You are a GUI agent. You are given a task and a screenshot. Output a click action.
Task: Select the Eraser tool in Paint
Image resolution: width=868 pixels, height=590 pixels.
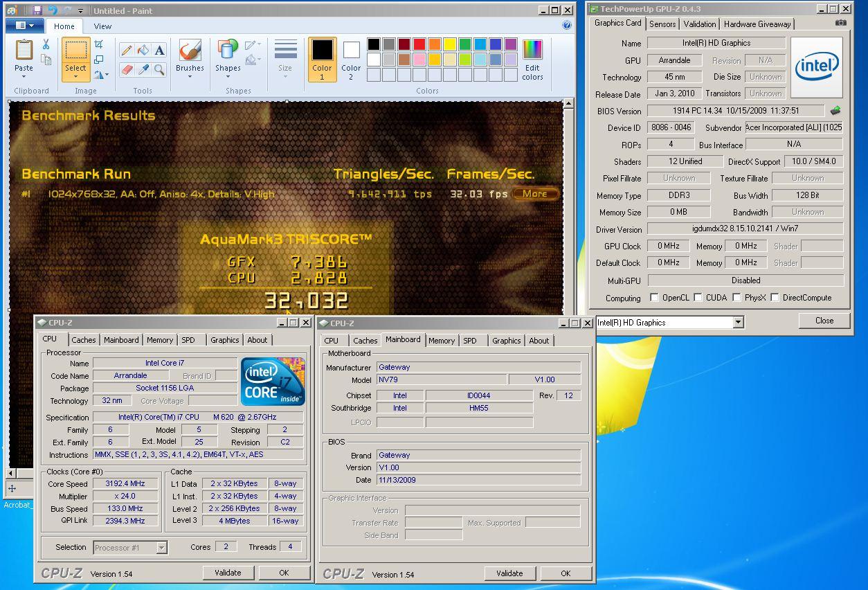tap(126, 69)
